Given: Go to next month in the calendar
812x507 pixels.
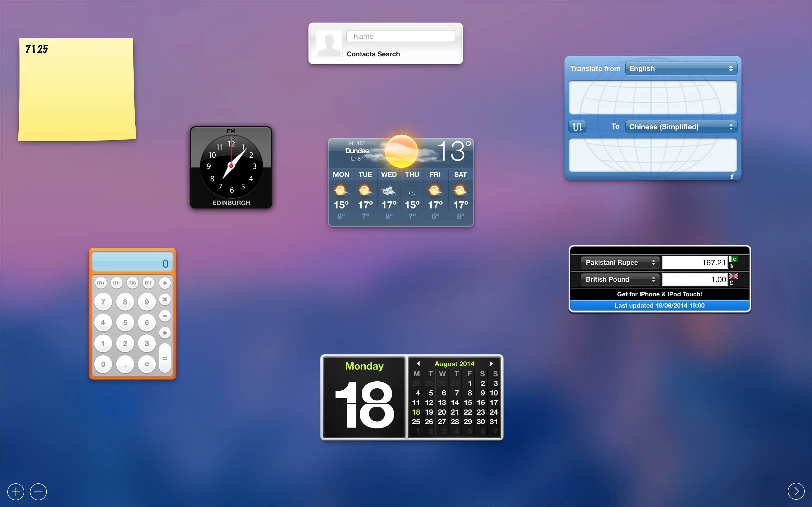Looking at the screenshot, I should coord(491,363).
